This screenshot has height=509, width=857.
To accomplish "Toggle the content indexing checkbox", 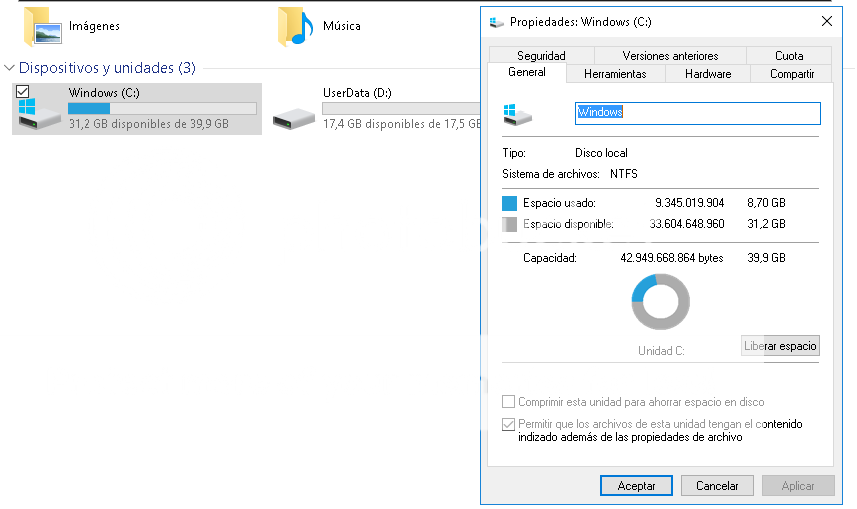I will [x=509, y=424].
